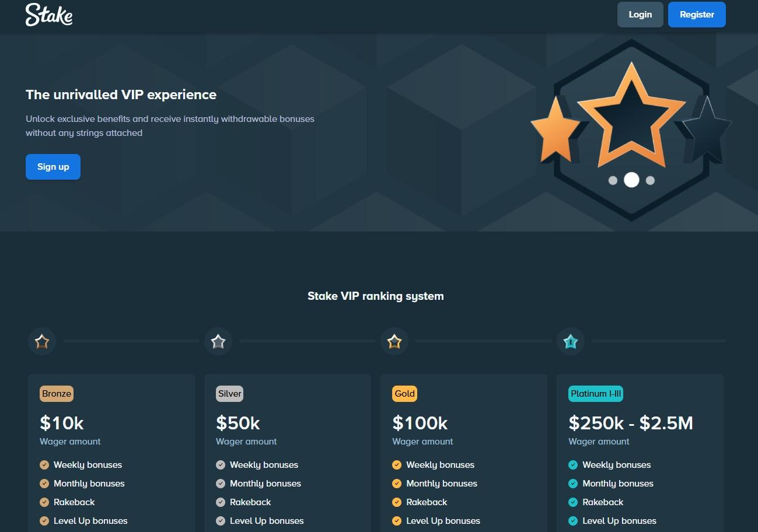
Task: Click the large orange outlined star
Action: (x=631, y=114)
